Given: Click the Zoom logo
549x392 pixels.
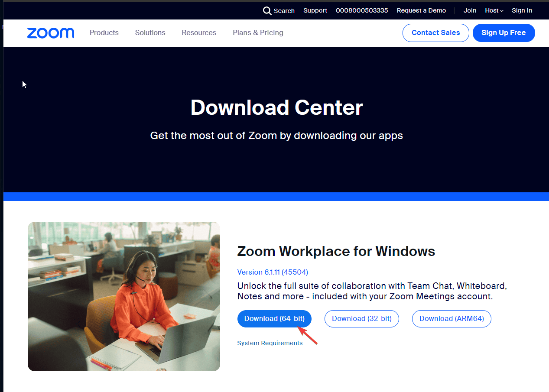Looking at the screenshot, I should point(51,33).
